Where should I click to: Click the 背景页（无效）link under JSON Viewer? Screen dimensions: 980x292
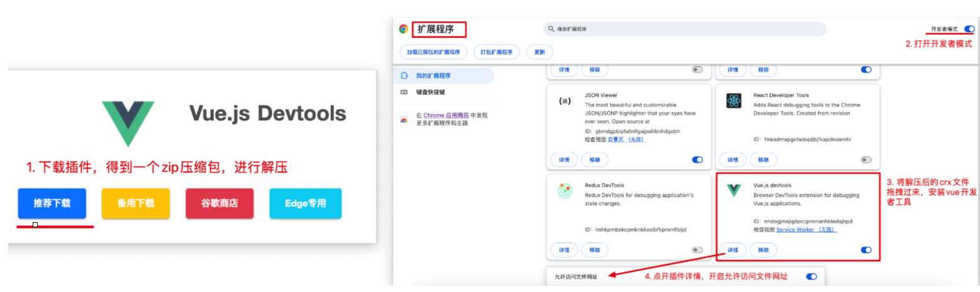point(627,139)
